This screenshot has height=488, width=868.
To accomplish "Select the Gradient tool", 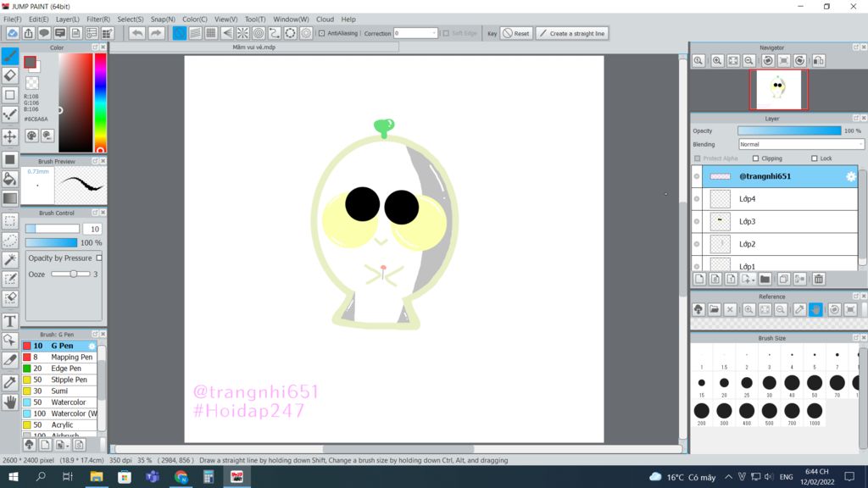I will [x=10, y=197].
